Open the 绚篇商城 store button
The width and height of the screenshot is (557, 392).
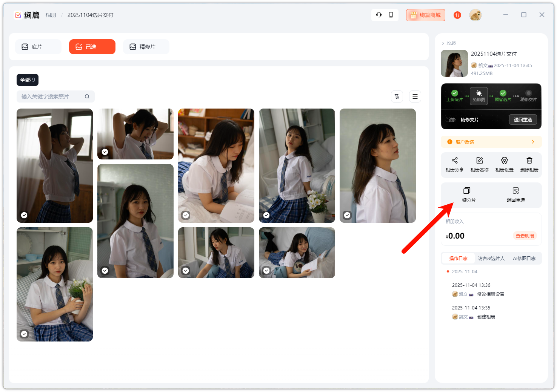click(426, 15)
